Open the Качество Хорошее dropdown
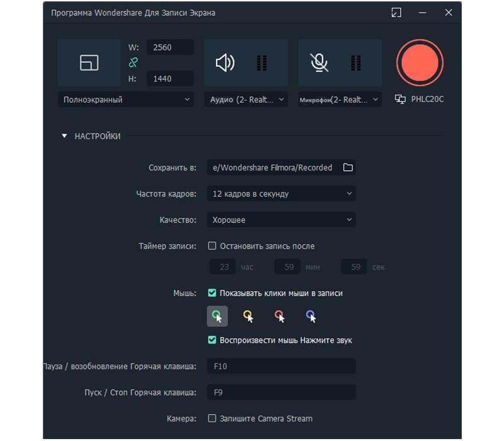This screenshot has height=441, width=504. [x=281, y=220]
